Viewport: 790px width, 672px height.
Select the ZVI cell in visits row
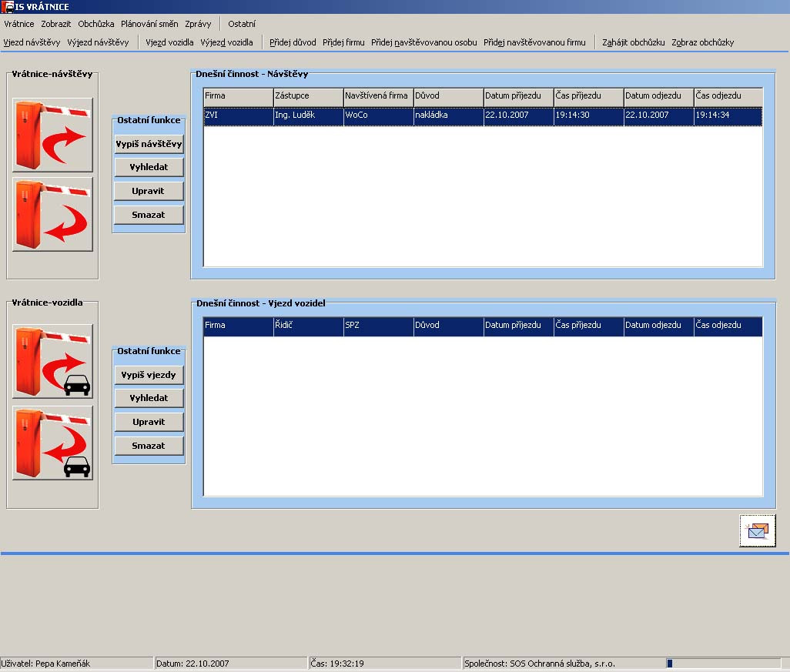(x=239, y=116)
